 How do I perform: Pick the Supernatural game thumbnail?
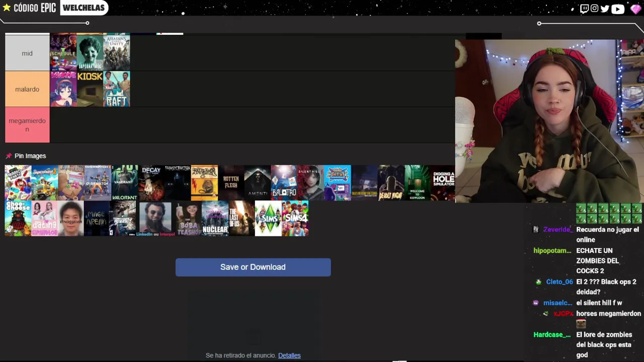click(x=90, y=53)
